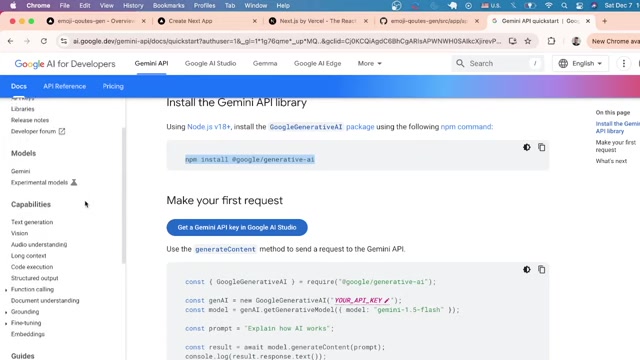Open Audio understanding in sidebar

pos(39,244)
